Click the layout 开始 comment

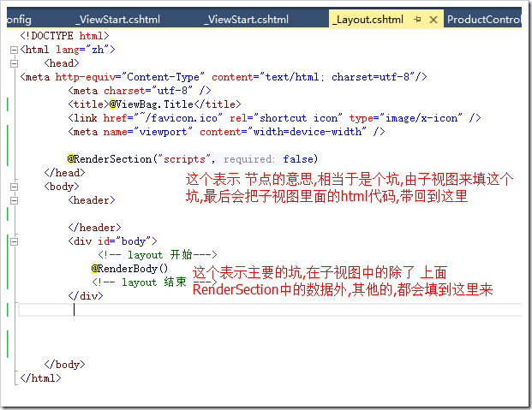[158, 255]
